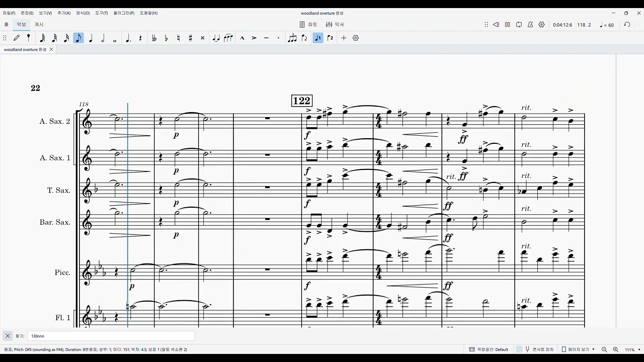Open the 편집(E) menu
Image resolution: width=644 pixels, height=362 pixels.
27,13
